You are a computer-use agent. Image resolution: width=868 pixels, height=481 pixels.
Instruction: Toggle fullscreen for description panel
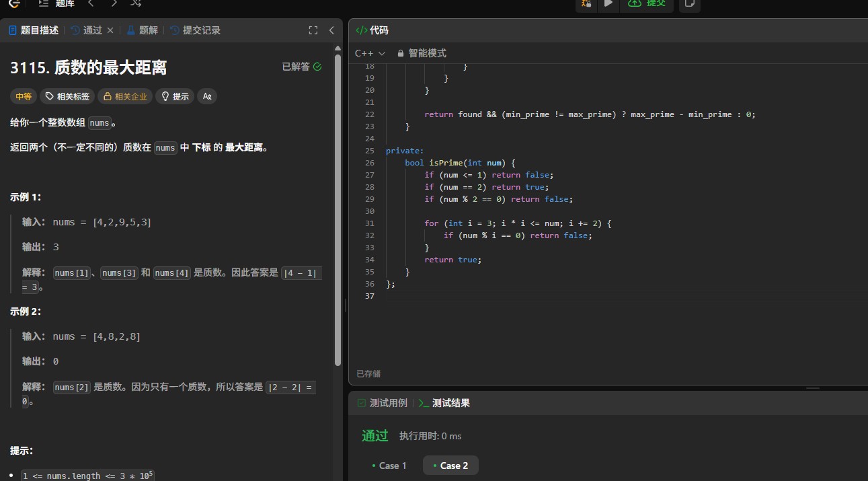pos(313,30)
